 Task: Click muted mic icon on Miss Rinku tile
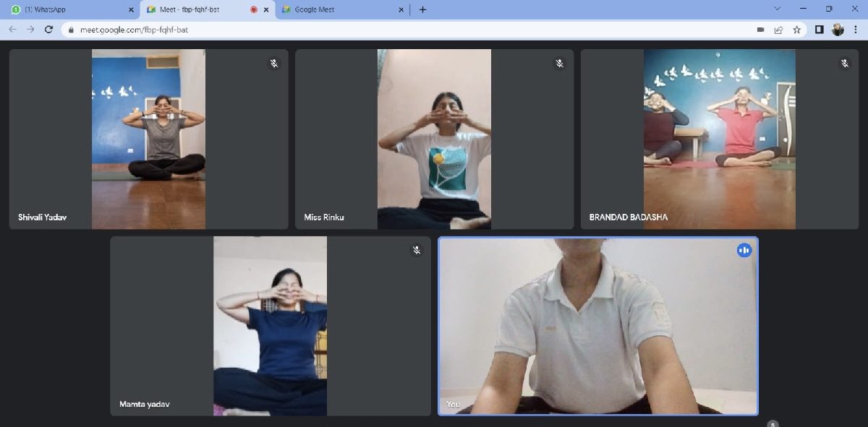click(560, 64)
